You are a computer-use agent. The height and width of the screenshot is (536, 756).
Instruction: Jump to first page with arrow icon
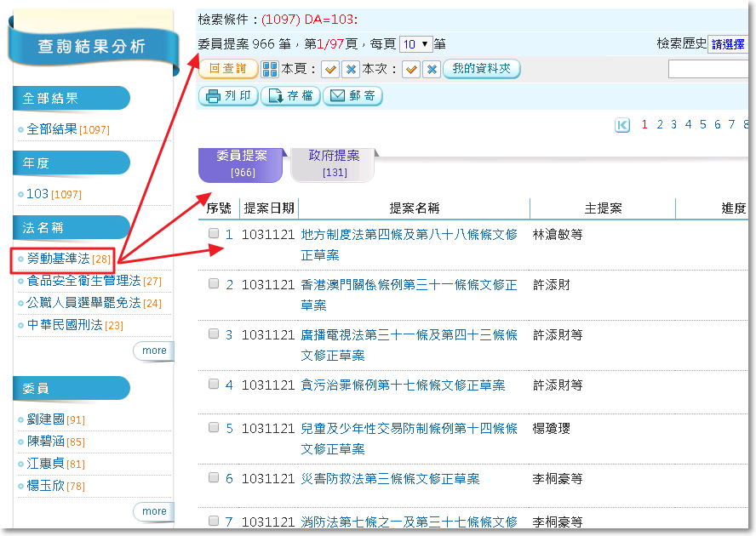(x=622, y=125)
